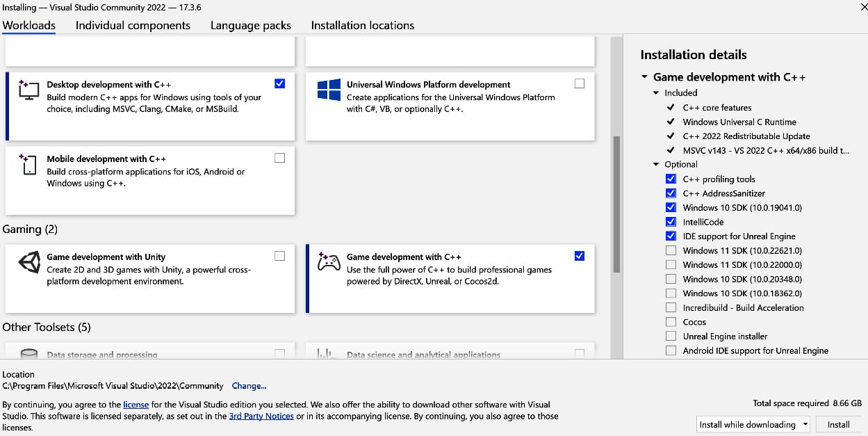Screen dimensions: 868x436
Task: Click the Other Toolsets (5) heading
Action: point(47,327)
